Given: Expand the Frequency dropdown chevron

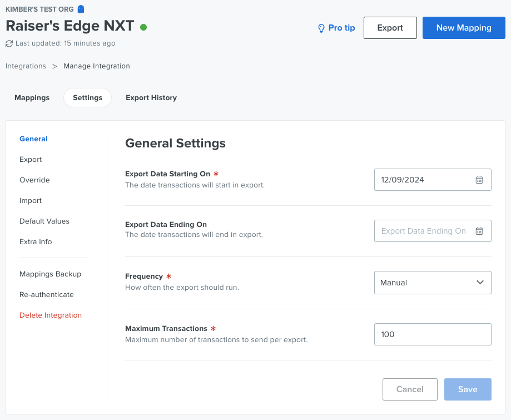Looking at the screenshot, I should 480,283.
